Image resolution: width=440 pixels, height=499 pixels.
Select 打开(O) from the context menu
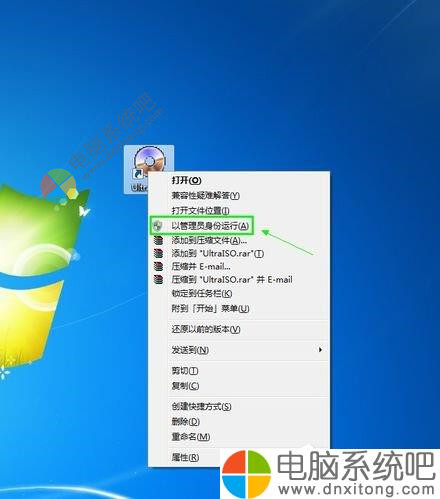(239, 180)
